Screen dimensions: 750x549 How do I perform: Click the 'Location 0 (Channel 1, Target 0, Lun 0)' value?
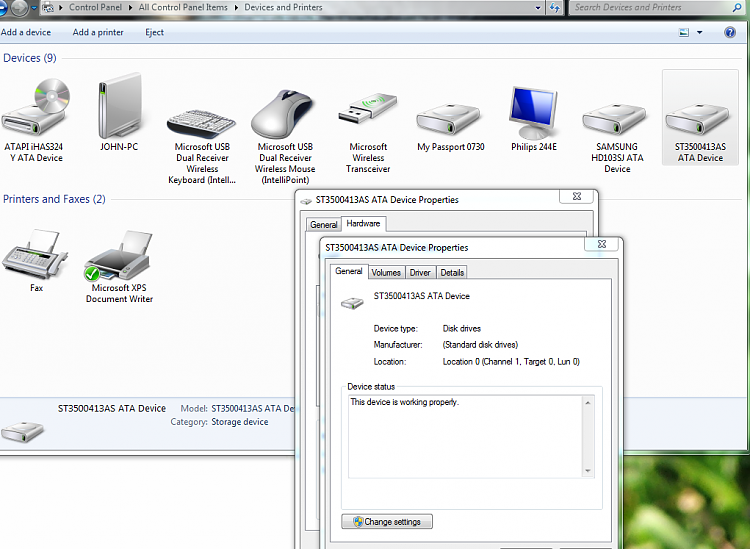pos(511,362)
